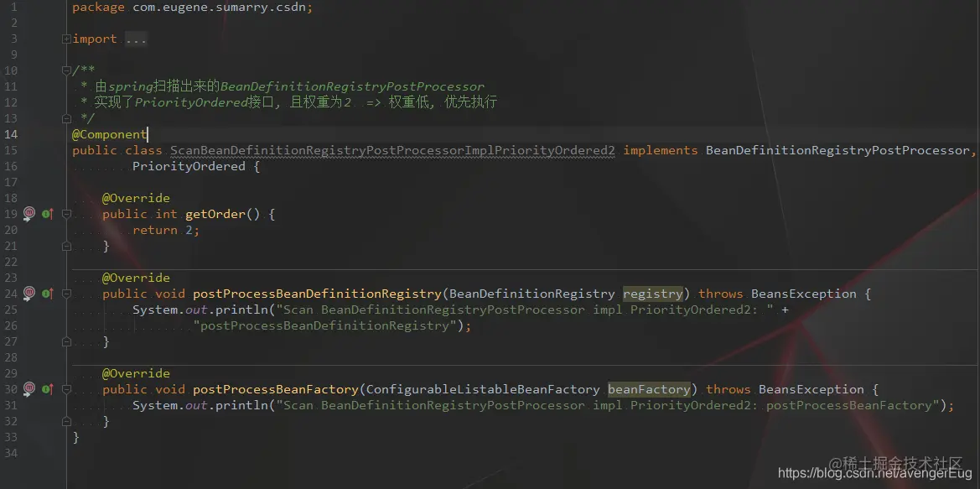Place the cursor on the @Component annotation

tap(109, 134)
